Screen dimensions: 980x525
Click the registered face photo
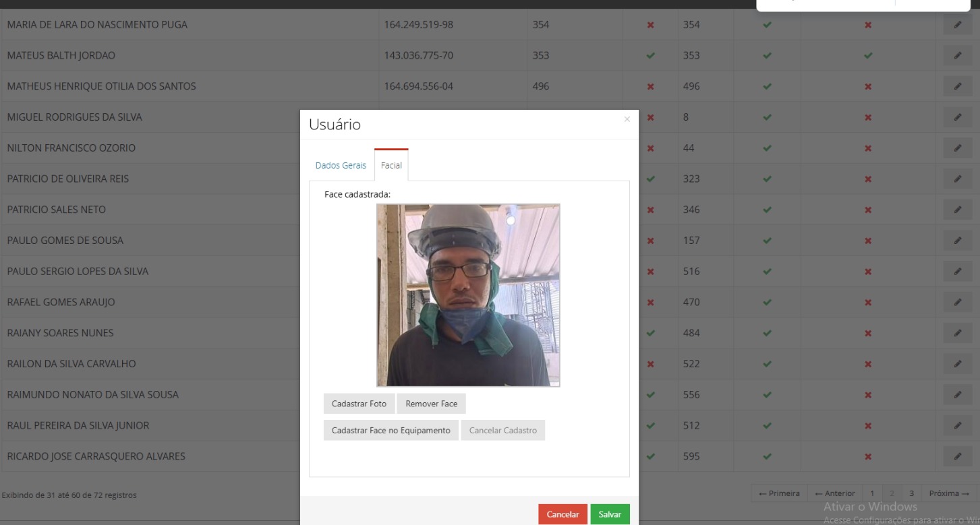[468, 295]
